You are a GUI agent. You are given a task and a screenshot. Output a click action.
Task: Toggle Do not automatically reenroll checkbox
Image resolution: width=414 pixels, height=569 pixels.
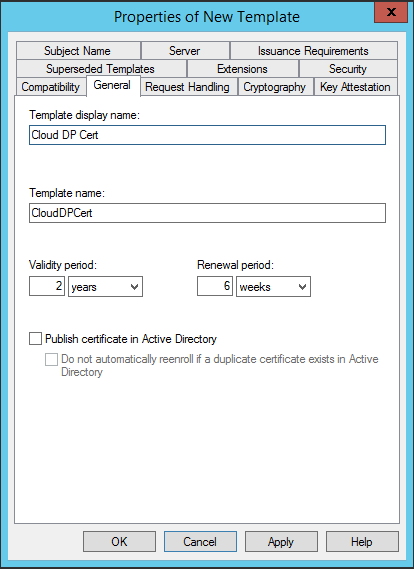pyautogui.click(x=51, y=359)
